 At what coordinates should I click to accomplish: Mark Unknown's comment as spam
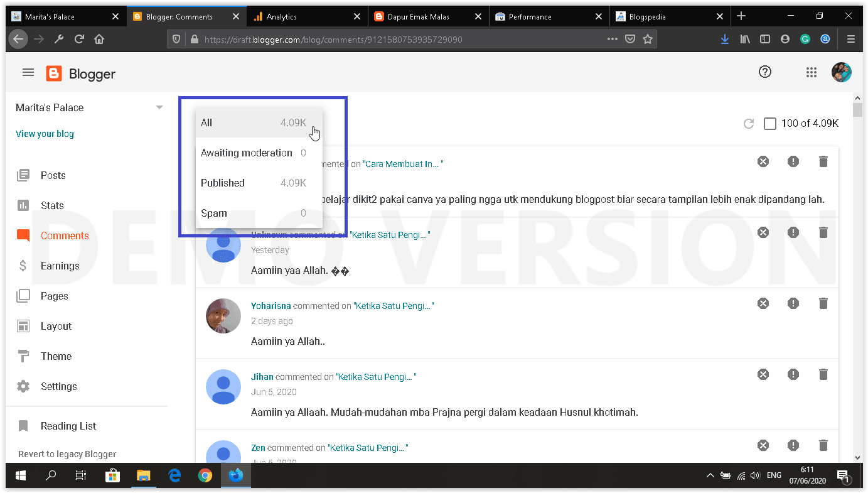(793, 232)
